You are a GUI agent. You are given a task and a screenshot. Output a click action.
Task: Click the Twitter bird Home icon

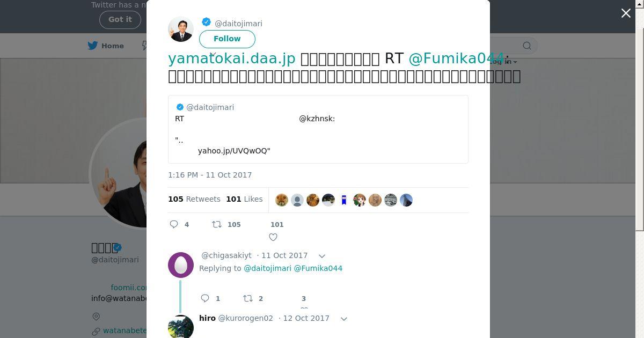93,46
